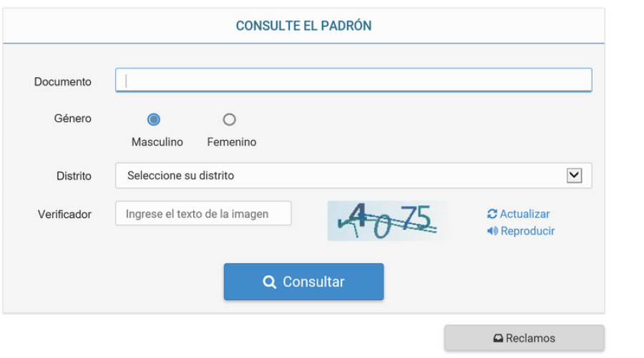
Task: Click the Actualizar link text
Action: [525, 214]
